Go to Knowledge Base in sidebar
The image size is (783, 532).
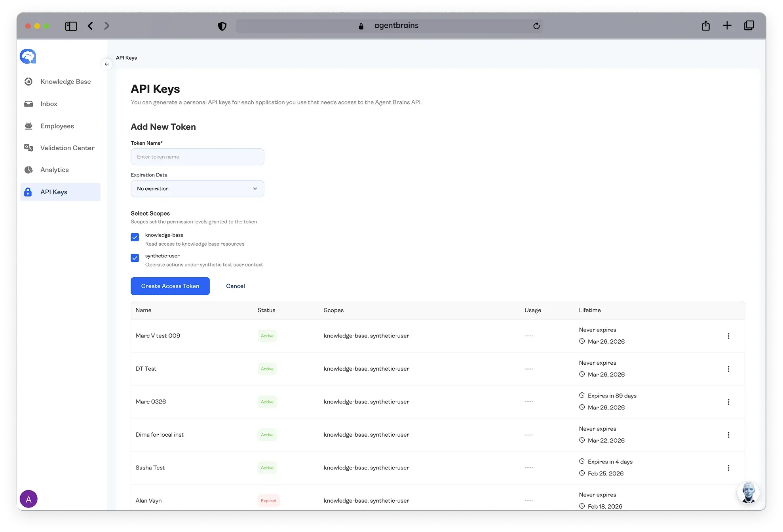[x=65, y=81]
